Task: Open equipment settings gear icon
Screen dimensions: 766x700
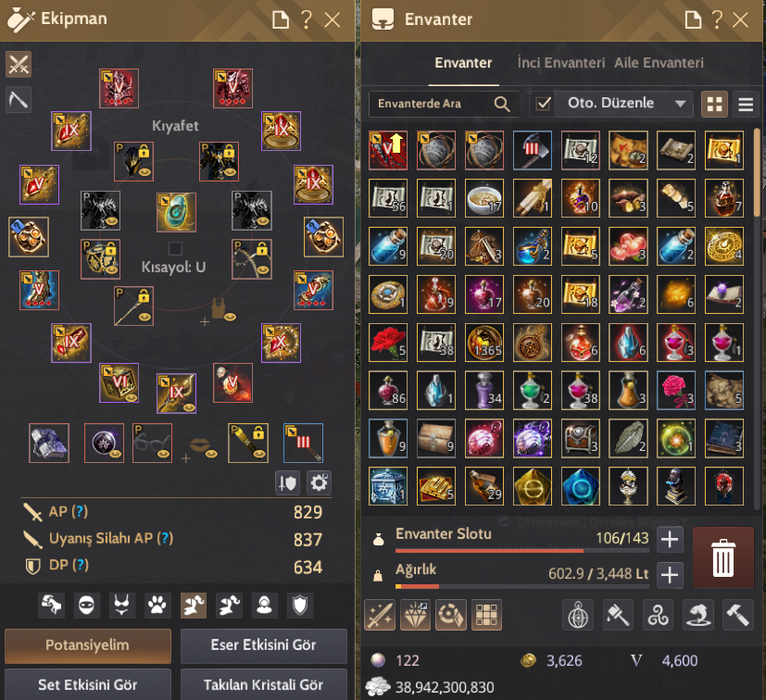Action: point(319,483)
